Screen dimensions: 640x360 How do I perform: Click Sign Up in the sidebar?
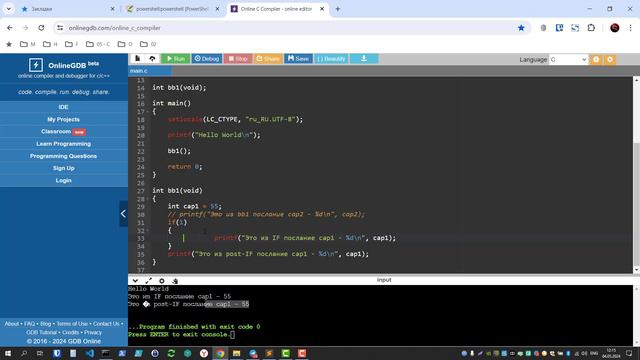(64, 168)
